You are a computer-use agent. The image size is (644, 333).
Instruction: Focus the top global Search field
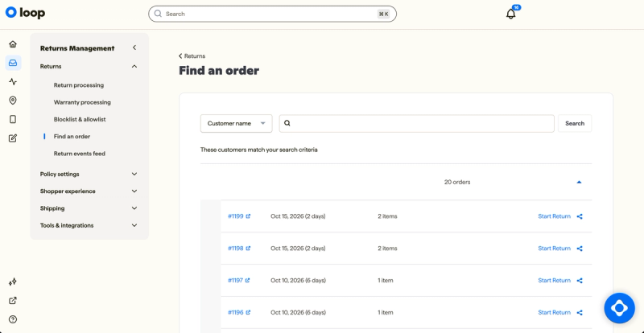(x=272, y=14)
